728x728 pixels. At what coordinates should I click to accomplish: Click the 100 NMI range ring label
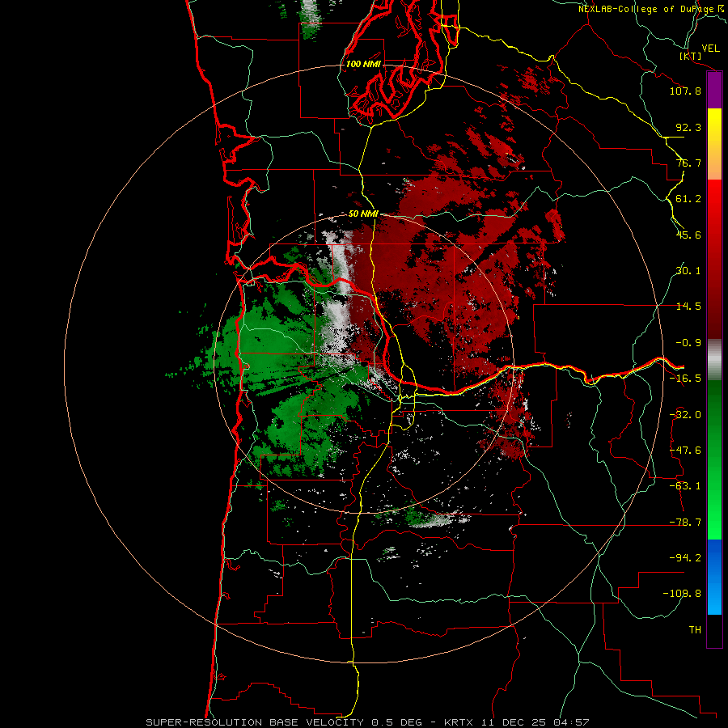point(363,64)
